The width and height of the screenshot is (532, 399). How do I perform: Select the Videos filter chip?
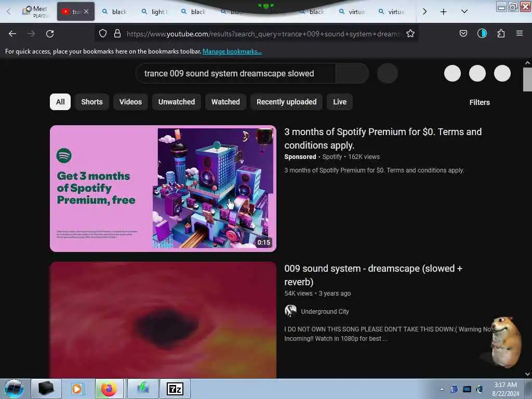[130, 102]
